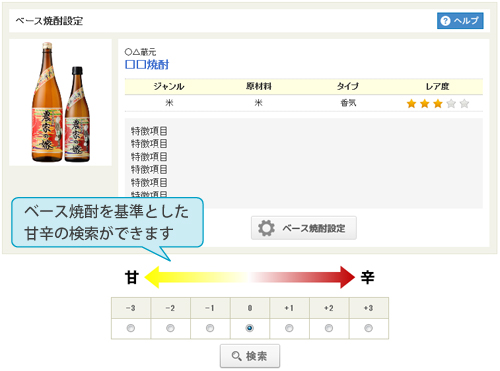This screenshot has width=500, height=371.
Task: Click the first 特徴項目 line
Action: click(149, 131)
